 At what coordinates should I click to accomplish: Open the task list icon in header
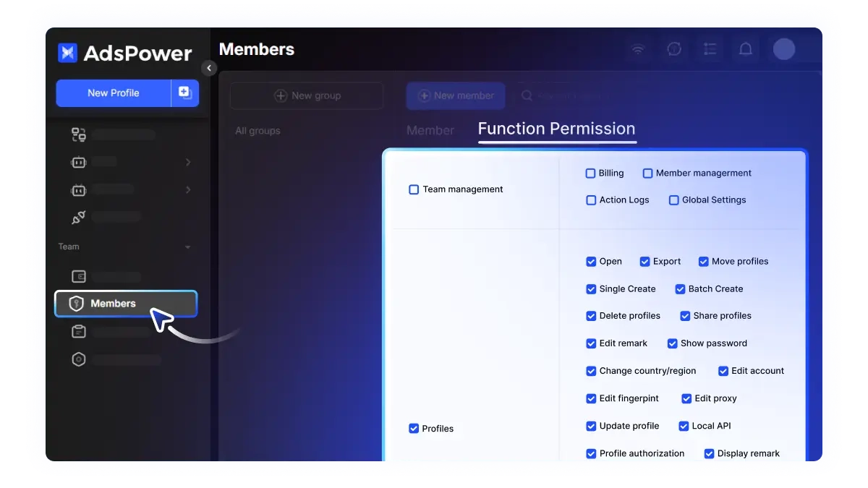[710, 49]
